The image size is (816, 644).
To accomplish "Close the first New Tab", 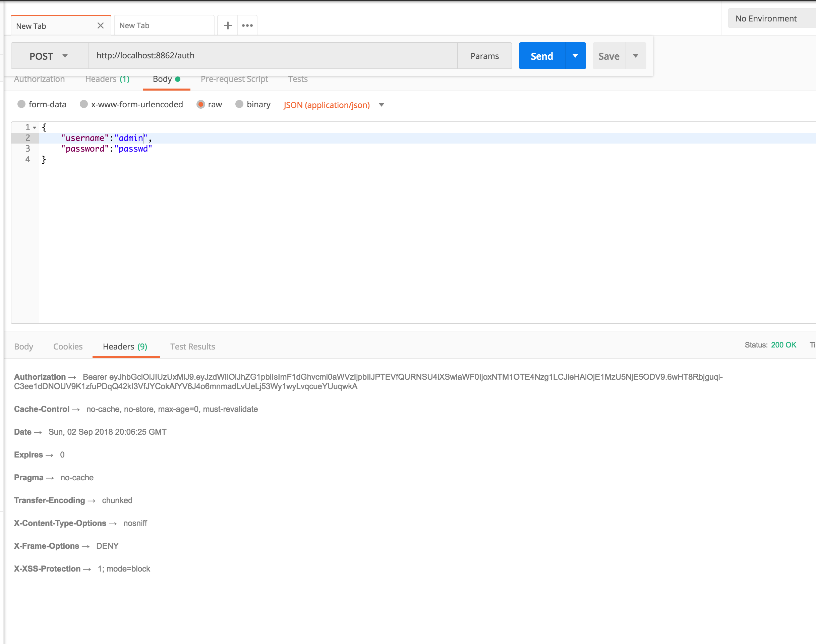I will tap(100, 25).
